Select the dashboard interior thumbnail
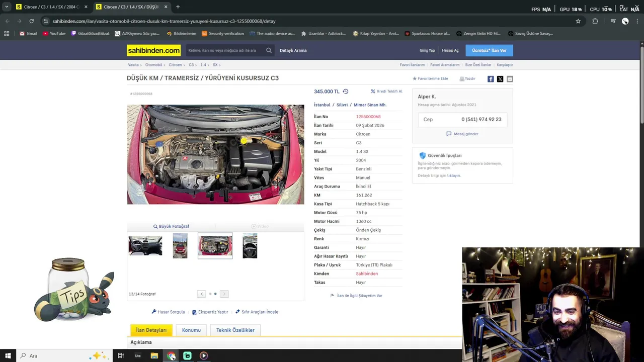The image size is (644, 362). point(145,246)
